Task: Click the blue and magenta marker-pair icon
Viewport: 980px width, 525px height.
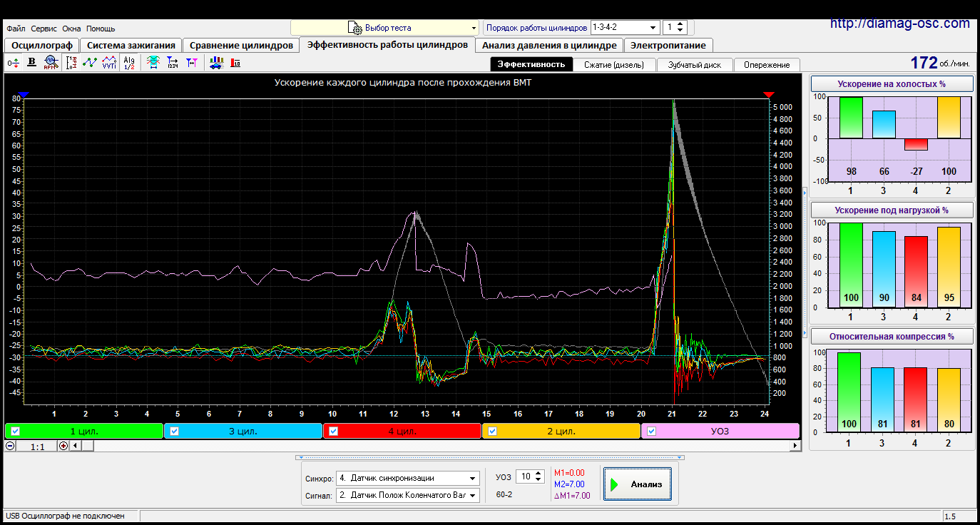Action: (x=191, y=63)
